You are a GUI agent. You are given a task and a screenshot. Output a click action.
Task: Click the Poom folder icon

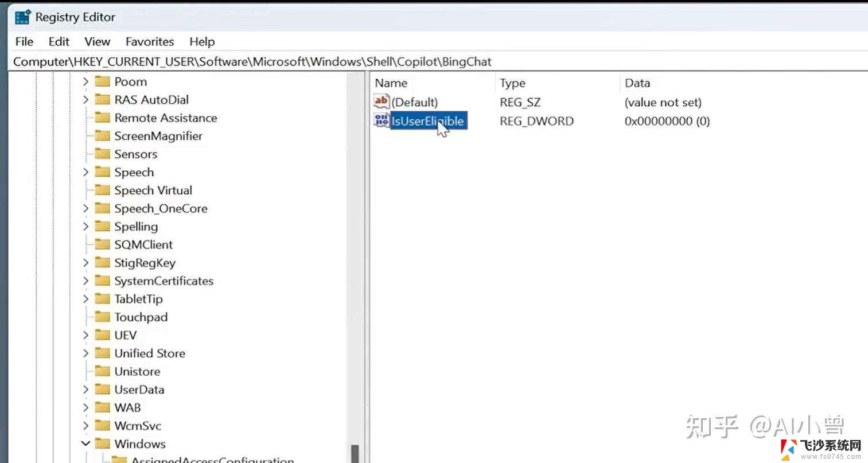coord(102,81)
